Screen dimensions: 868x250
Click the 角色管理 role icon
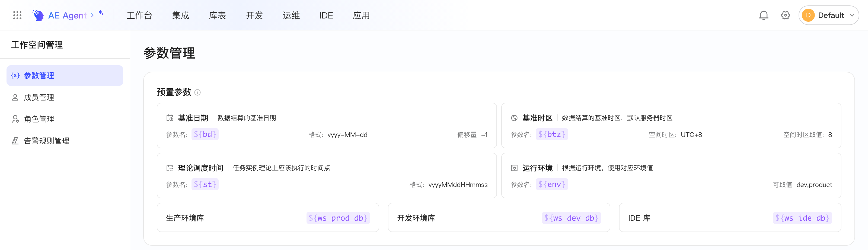click(15, 119)
